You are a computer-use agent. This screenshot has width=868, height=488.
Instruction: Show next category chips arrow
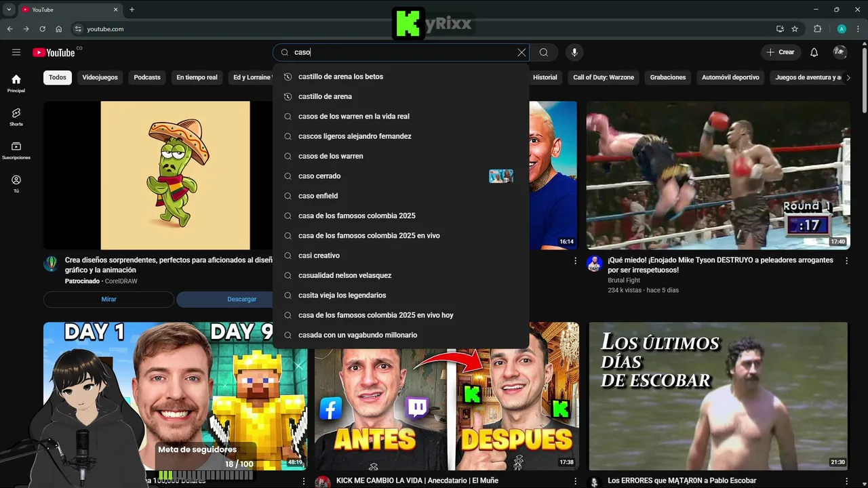coord(848,77)
